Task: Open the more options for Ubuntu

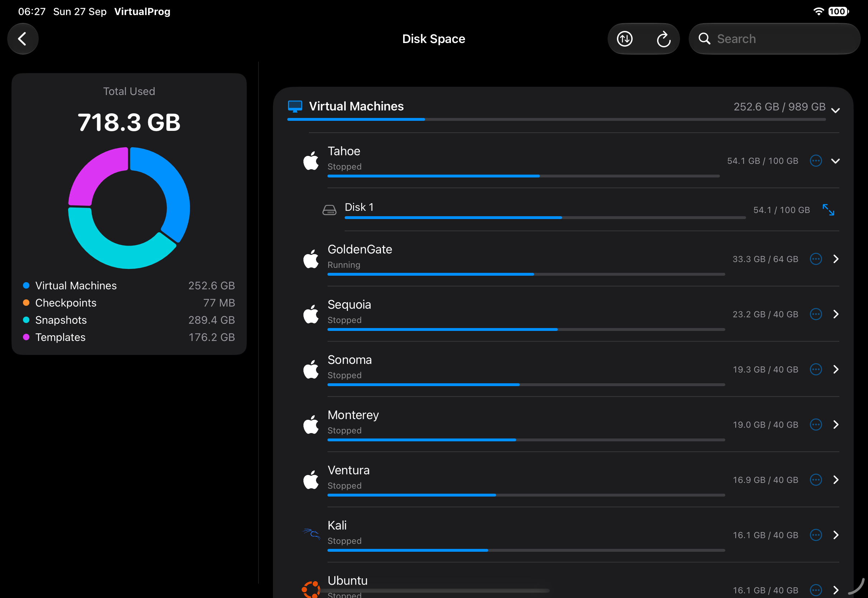Action: pyautogui.click(x=816, y=590)
